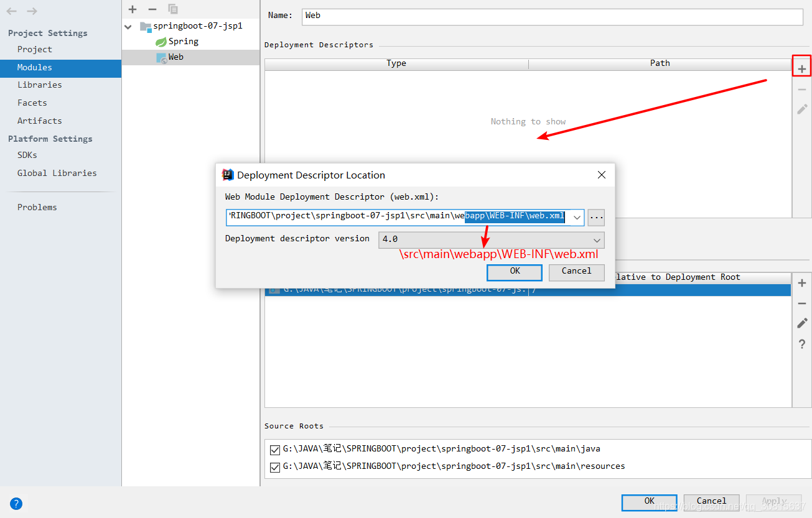Open Deployment descriptor version dropdown
The width and height of the screenshot is (812, 518).
tap(491, 239)
